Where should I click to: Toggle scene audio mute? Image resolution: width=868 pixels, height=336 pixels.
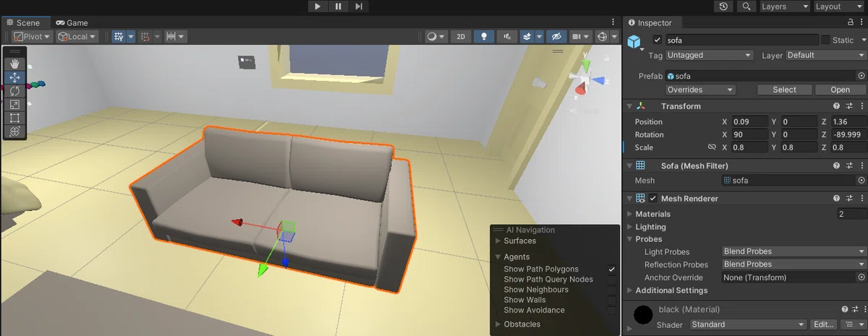(x=508, y=36)
